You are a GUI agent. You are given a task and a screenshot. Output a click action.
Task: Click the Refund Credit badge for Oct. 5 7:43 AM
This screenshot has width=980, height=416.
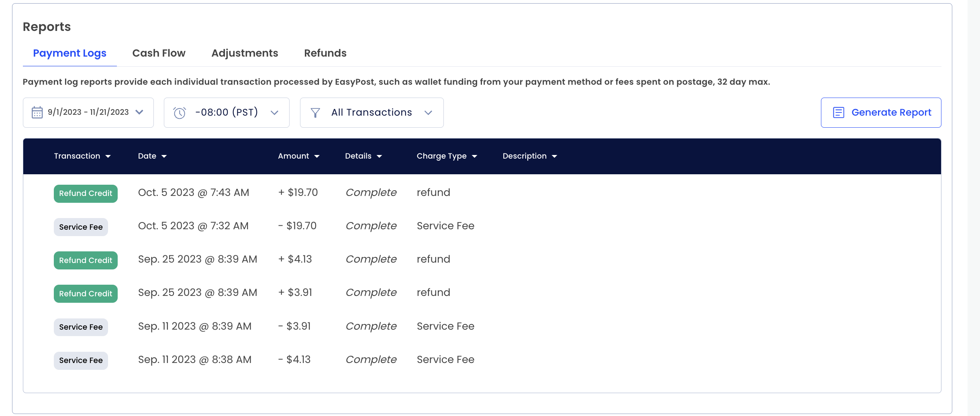[x=86, y=194]
